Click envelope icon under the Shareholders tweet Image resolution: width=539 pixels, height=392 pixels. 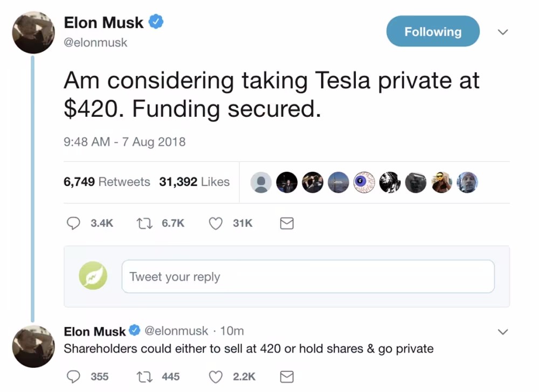point(287,376)
